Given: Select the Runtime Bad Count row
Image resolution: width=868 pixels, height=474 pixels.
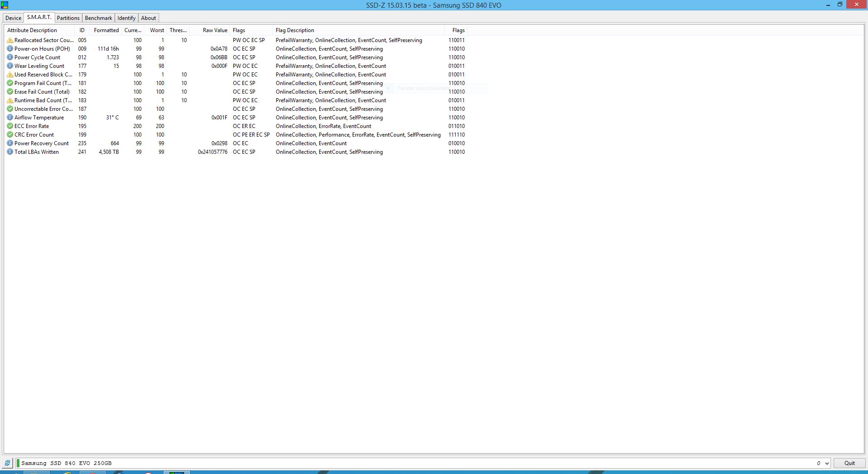Looking at the screenshot, I should pyautogui.click(x=236, y=100).
